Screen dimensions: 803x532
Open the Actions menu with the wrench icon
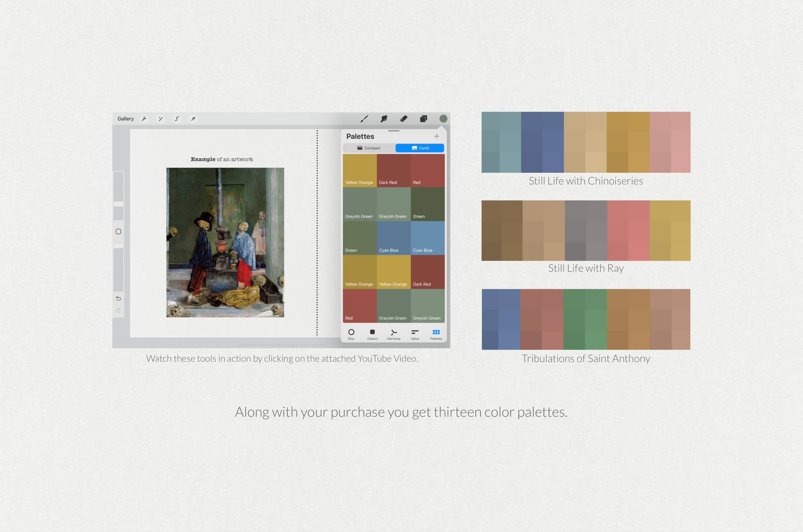145,118
